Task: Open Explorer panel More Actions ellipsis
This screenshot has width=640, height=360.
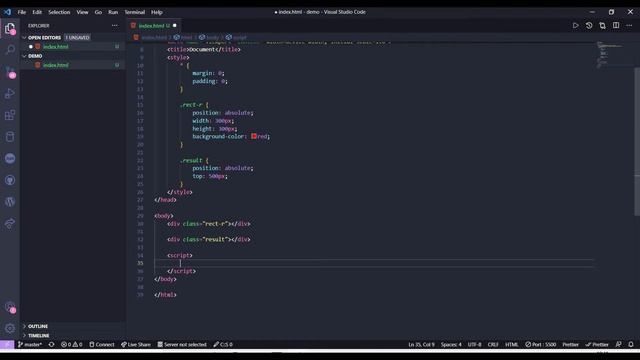Action: click(115, 25)
